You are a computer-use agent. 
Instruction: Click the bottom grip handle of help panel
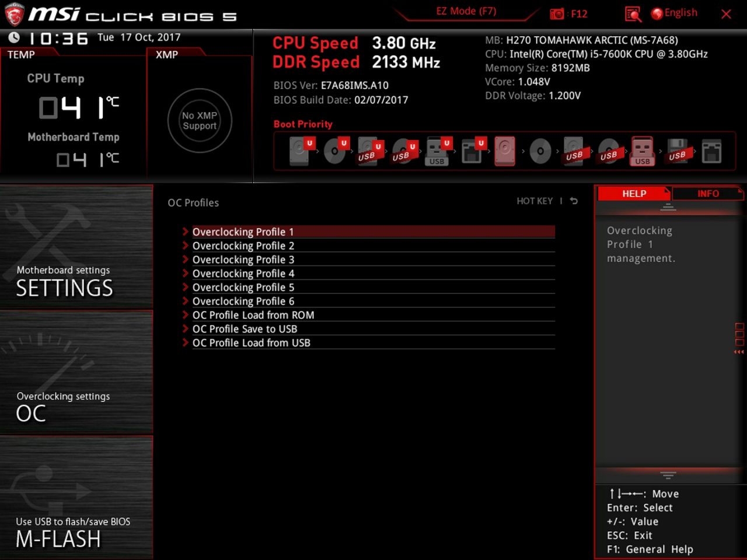coord(668,475)
